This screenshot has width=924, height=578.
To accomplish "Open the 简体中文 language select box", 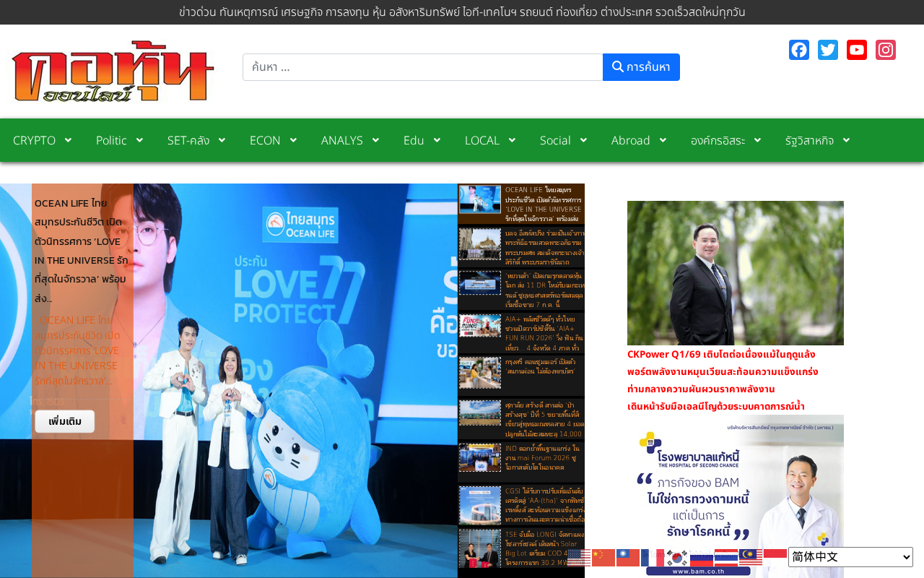I will pos(850,557).
